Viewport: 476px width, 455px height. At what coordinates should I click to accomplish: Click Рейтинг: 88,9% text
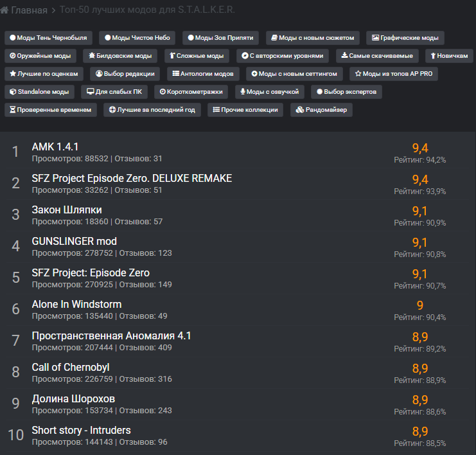point(420,380)
